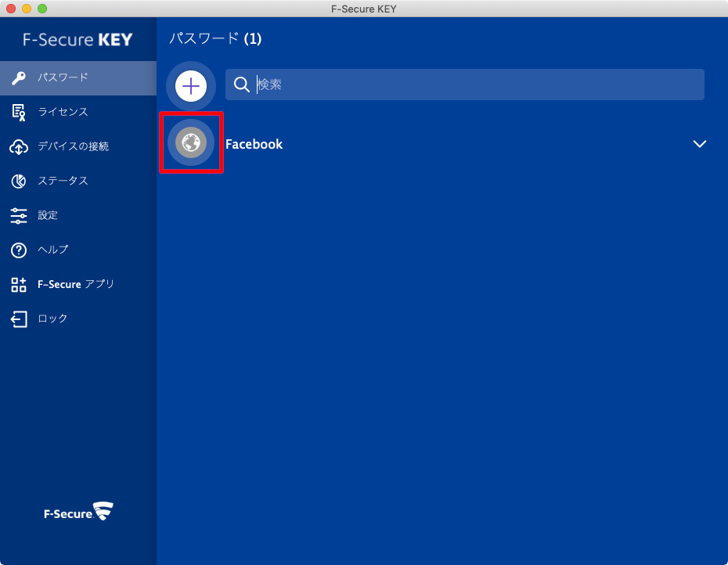Image resolution: width=728 pixels, height=565 pixels.
Task: Open the Facebook password entry
Action: pos(254,144)
